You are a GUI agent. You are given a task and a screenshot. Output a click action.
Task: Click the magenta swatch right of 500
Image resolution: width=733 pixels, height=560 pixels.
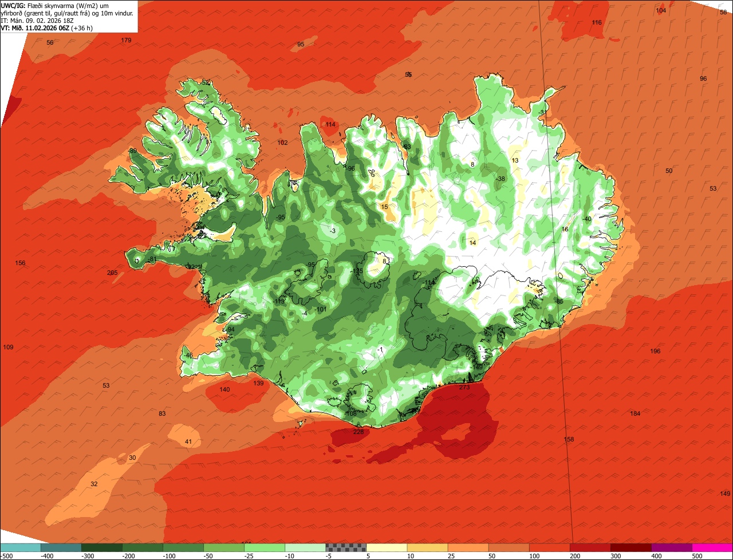tap(712, 547)
